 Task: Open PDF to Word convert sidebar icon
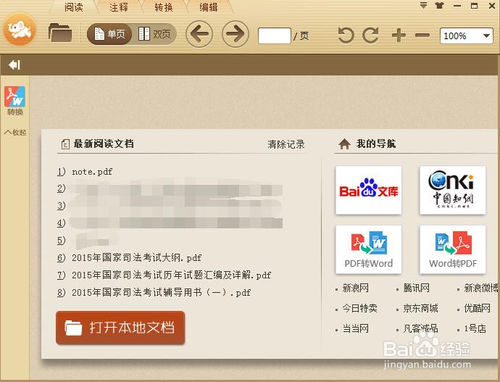[x=15, y=101]
